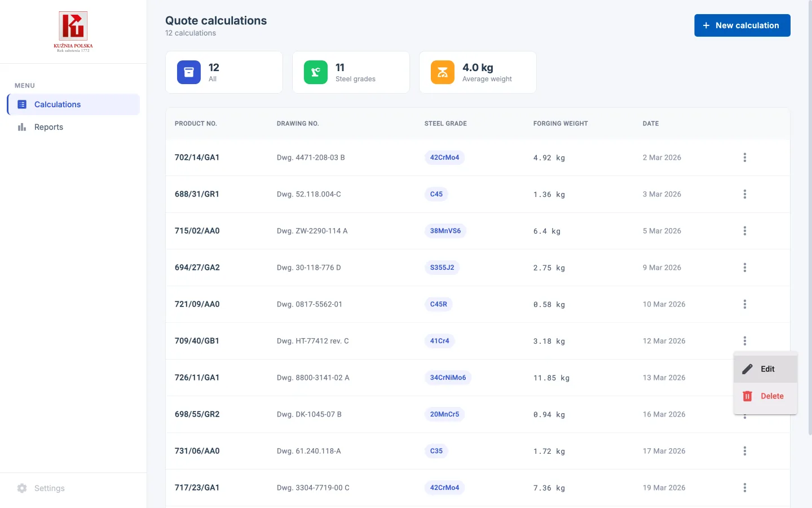Close the open menu via 709/40/GB1 dots
Viewport: 812px width, 508px height.
pyautogui.click(x=745, y=341)
